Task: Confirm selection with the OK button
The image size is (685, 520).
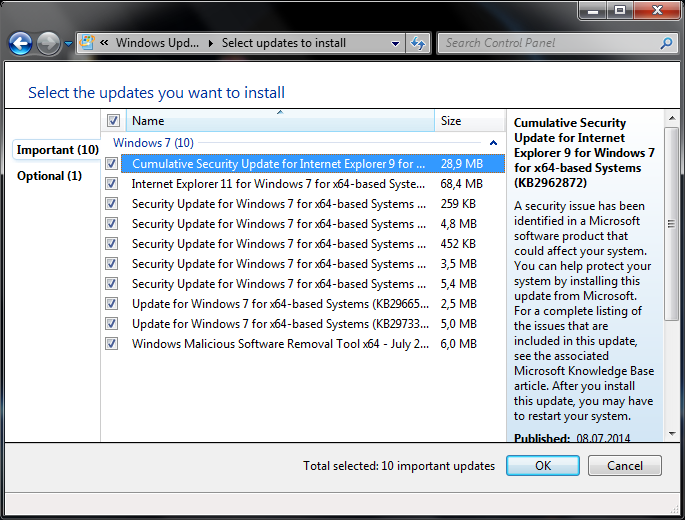Action: coord(543,465)
